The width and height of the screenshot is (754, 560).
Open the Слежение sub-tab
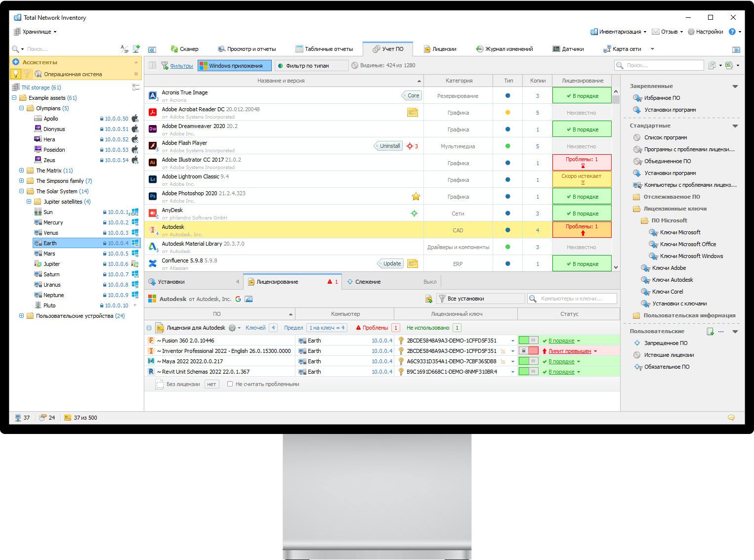[391, 282]
